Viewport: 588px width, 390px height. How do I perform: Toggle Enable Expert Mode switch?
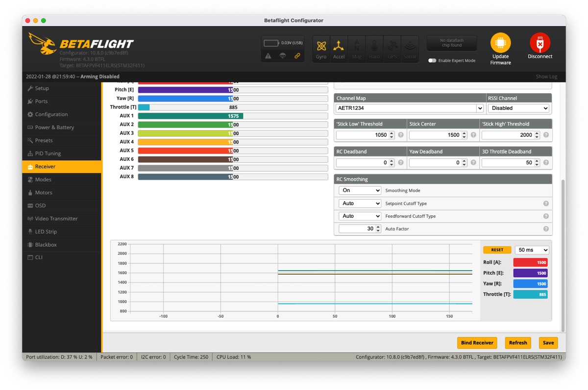coord(432,61)
